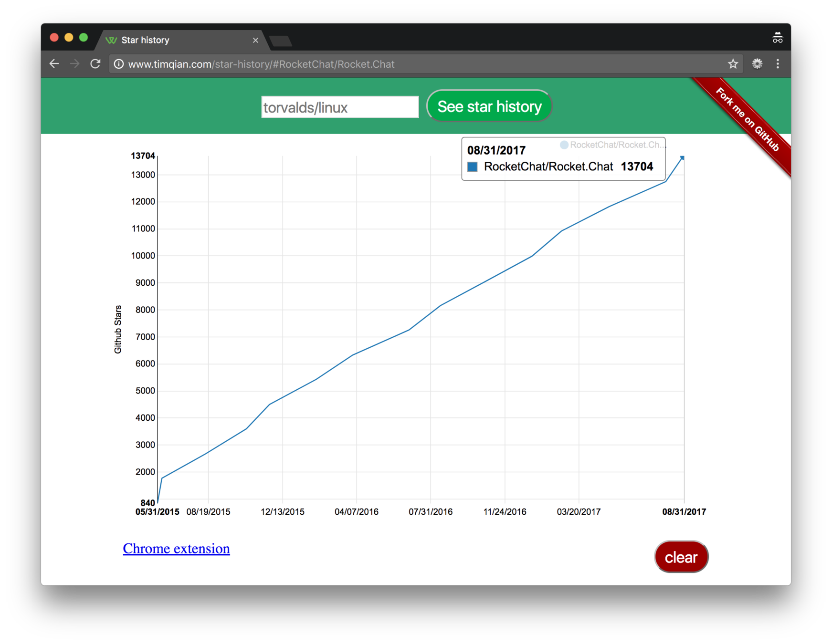Open site info icon in address bar
This screenshot has height=644, width=832.
coord(119,64)
